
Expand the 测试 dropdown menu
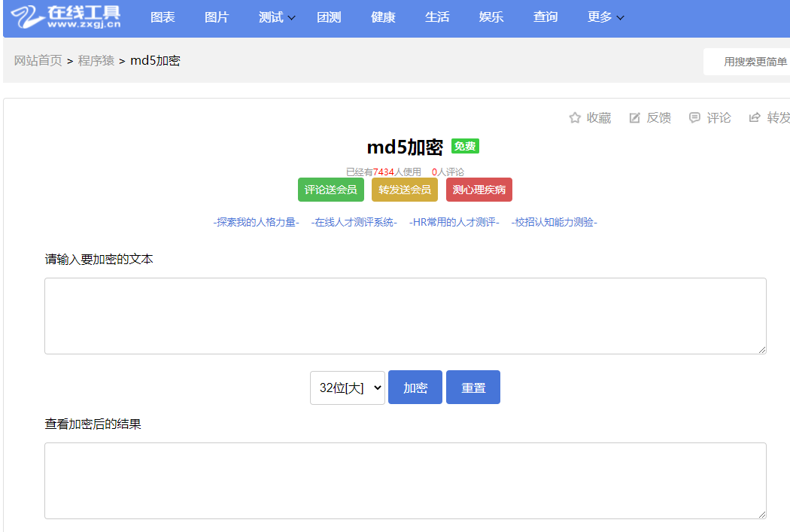(277, 17)
